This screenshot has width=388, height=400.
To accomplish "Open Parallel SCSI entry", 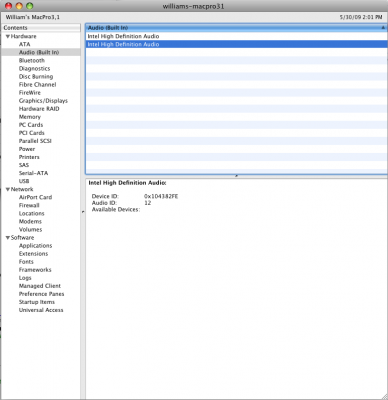I will 35,141.
